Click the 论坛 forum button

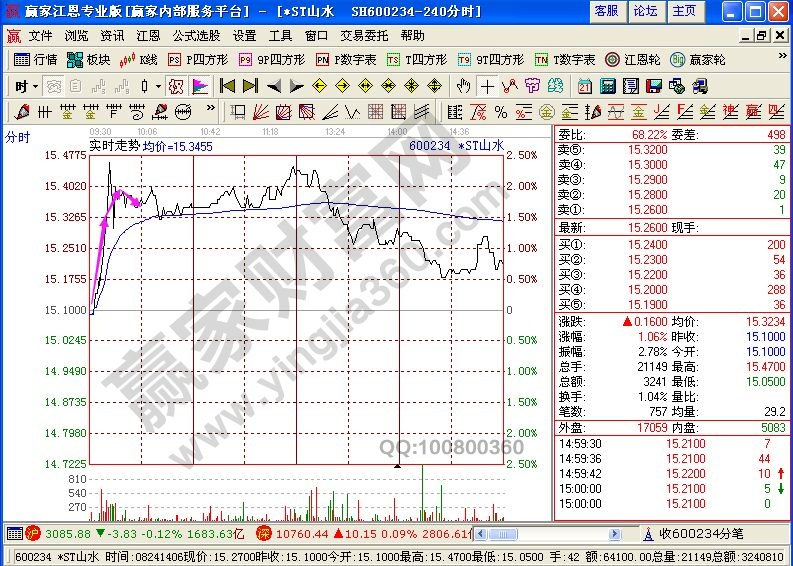click(x=645, y=11)
